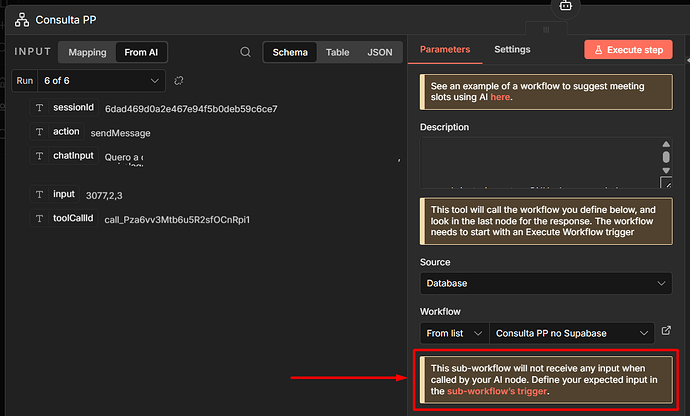690x416 pixels.
Task: Click the flask icon on Execute step
Action: (x=598, y=50)
